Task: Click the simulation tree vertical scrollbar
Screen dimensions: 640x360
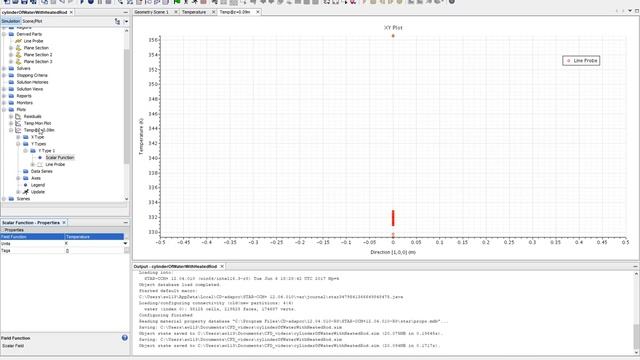Action: pyautogui.click(x=127, y=106)
